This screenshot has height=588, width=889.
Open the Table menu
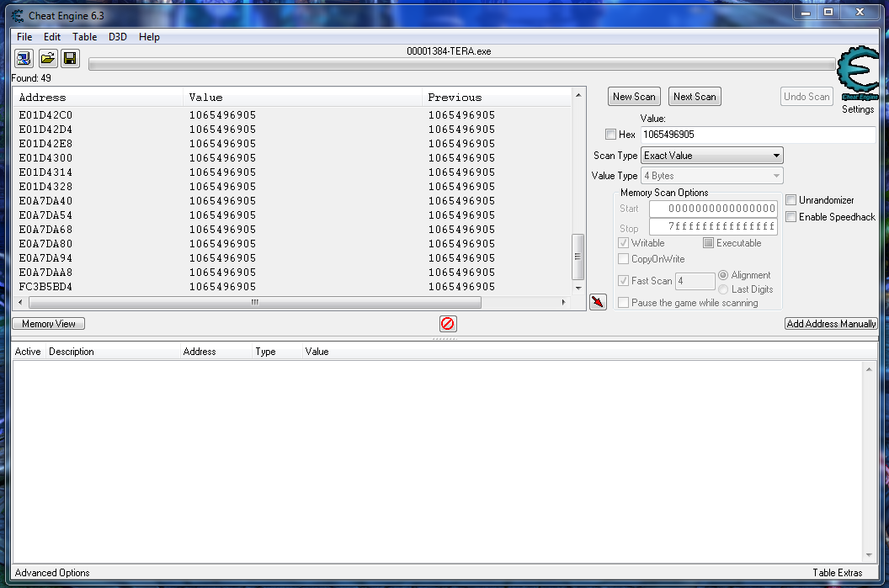point(84,37)
